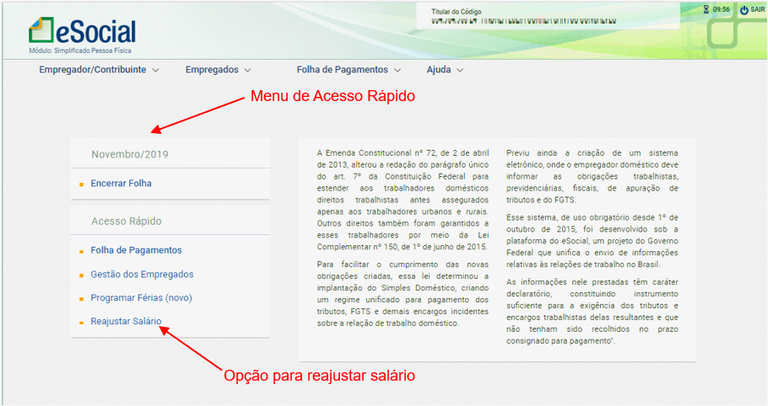This screenshot has width=768, height=406.
Task: Open the Ajuda menu
Action: [x=438, y=70]
